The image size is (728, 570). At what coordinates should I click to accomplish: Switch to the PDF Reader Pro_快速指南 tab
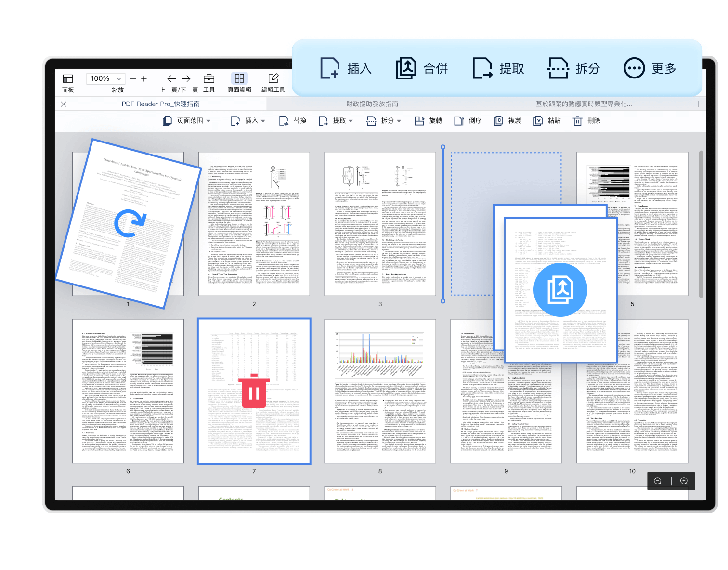(x=160, y=104)
